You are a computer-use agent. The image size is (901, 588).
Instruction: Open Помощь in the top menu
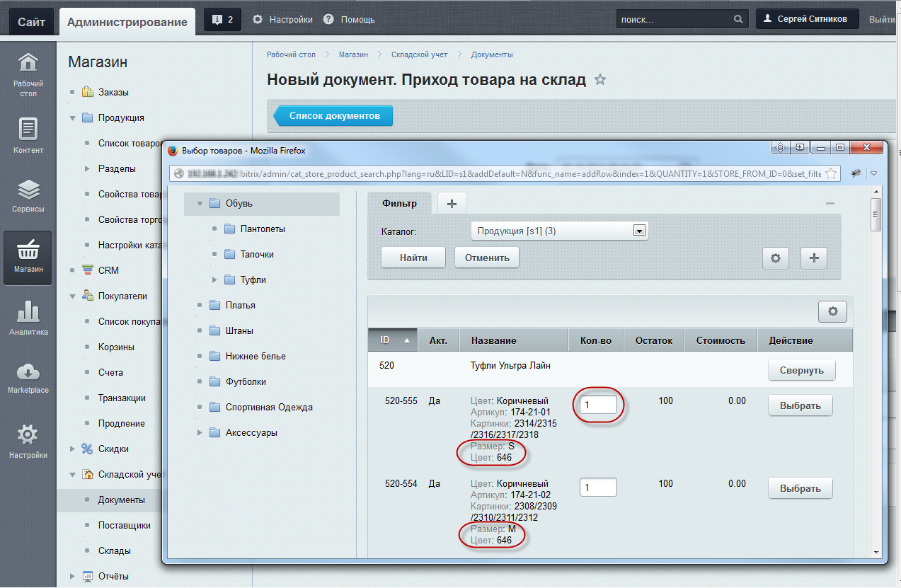[357, 20]
